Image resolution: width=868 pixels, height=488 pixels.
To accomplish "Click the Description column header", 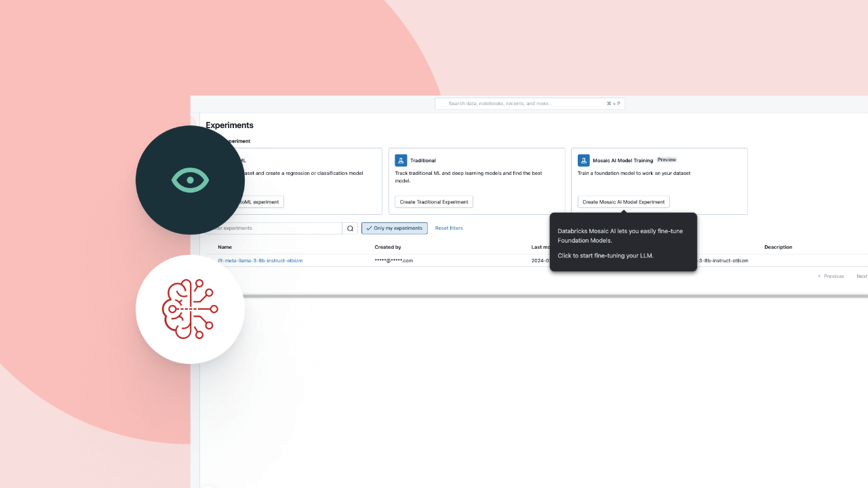I will click(778, 247).
